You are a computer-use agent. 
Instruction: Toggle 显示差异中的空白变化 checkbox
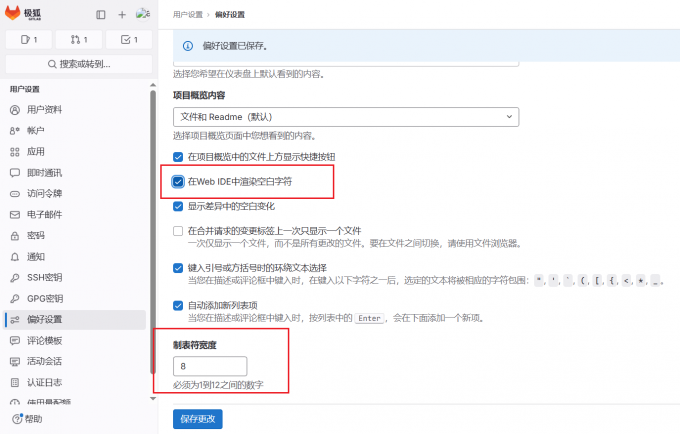(178, 206)
